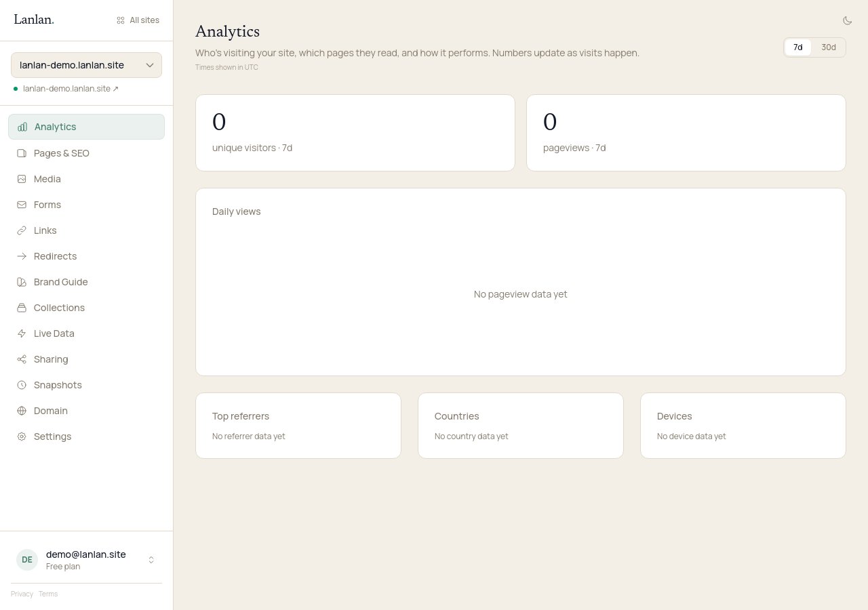
Task: Open the All sites link
Action: pos(138,20)
